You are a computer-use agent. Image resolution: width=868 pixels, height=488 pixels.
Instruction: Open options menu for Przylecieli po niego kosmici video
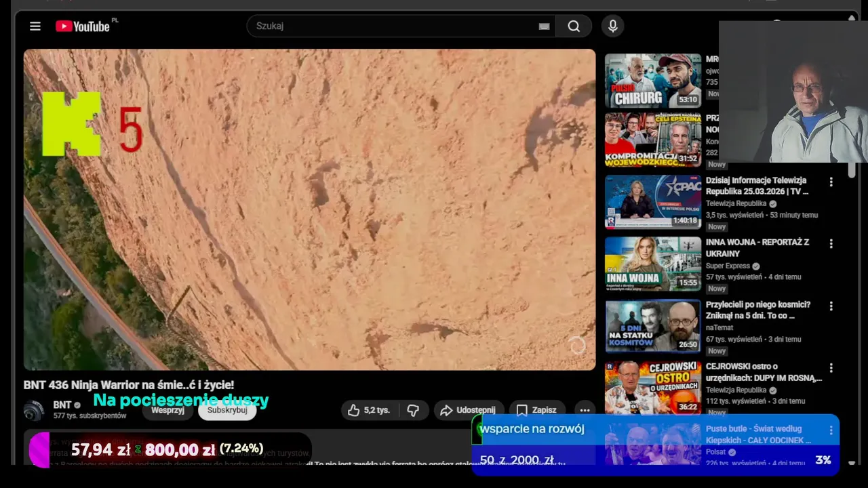click(831, 306)
